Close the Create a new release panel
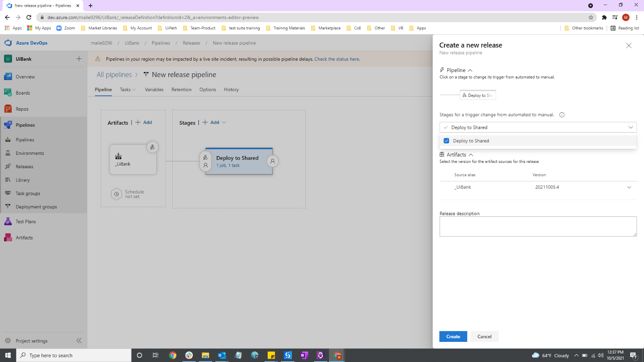Image resolution: width=644 pixels, height=362 pixels. (629, 45)
